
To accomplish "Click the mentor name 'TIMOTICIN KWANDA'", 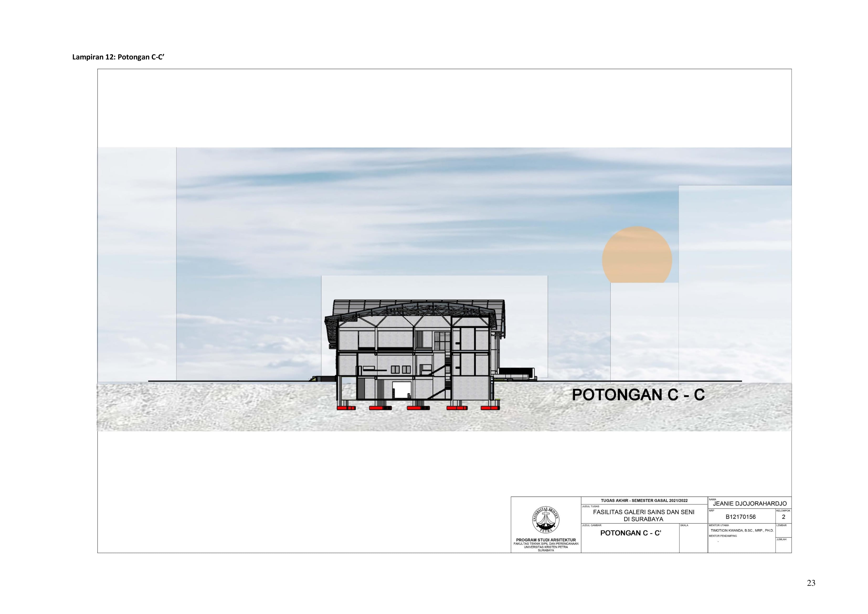I will coord(726,531).
